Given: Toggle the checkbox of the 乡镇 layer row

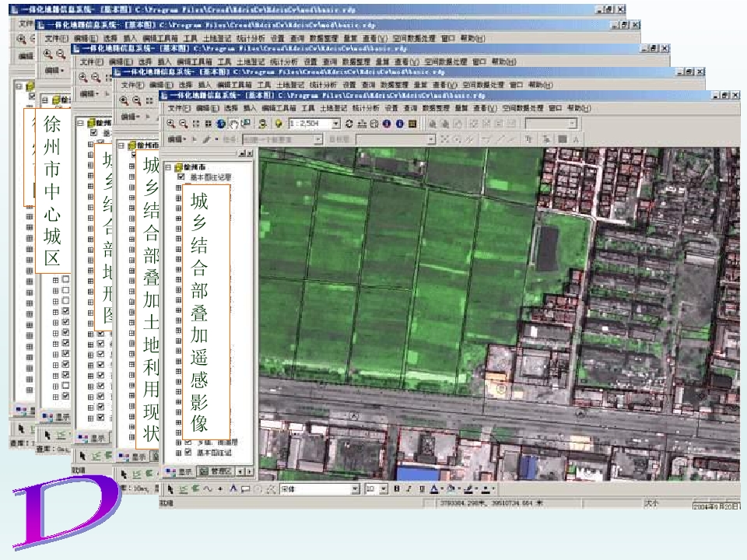Looking at the screenshot, I should [x=188, y=442].
